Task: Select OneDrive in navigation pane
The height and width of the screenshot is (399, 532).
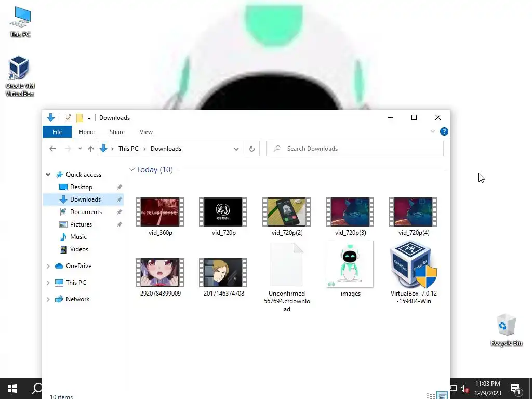Action: click(79, 266)
